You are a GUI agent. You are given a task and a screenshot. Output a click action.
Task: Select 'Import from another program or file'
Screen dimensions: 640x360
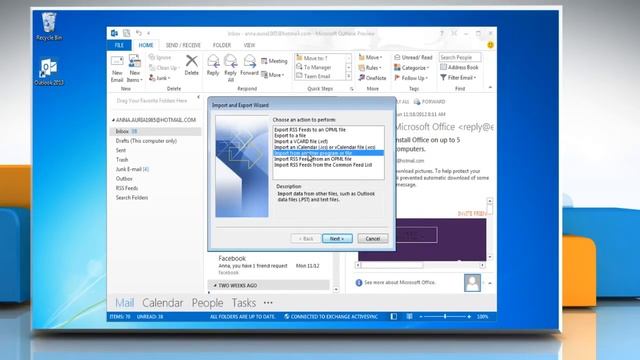point(328,153)
